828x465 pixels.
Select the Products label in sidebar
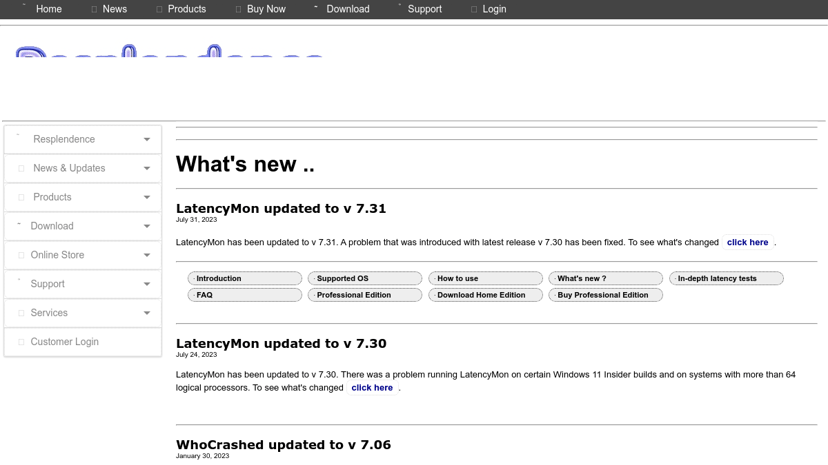click(x=52, y=197)
